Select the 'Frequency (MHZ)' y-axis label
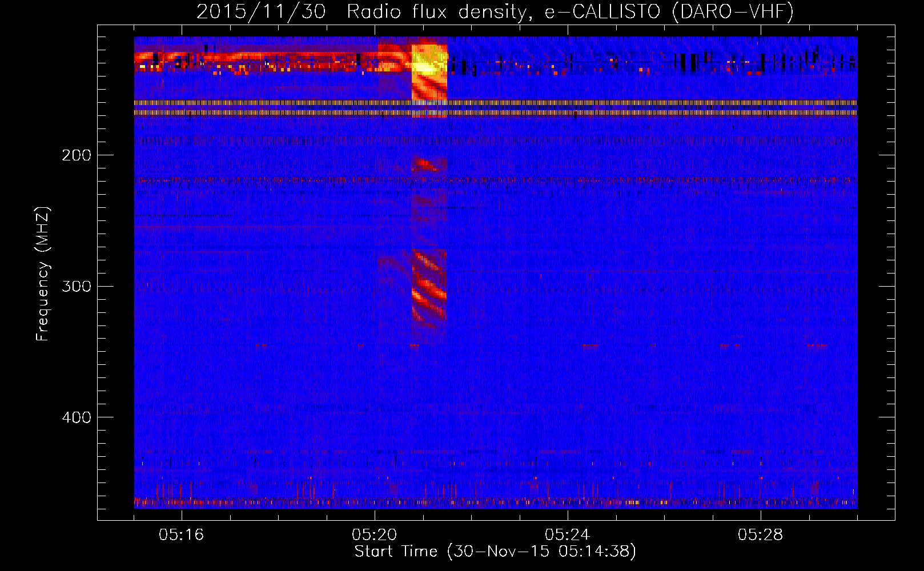Screen dimensions: 924x571 [43, 274]
